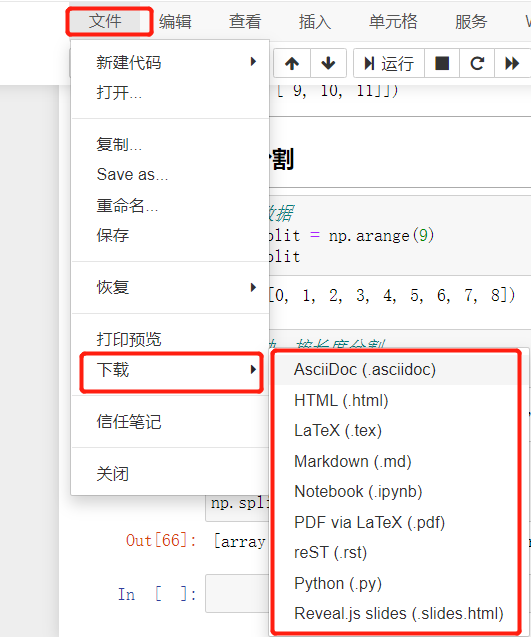The image size is (531, 637).
Task: Move cell down with down arrow icon
Action: 328,63
